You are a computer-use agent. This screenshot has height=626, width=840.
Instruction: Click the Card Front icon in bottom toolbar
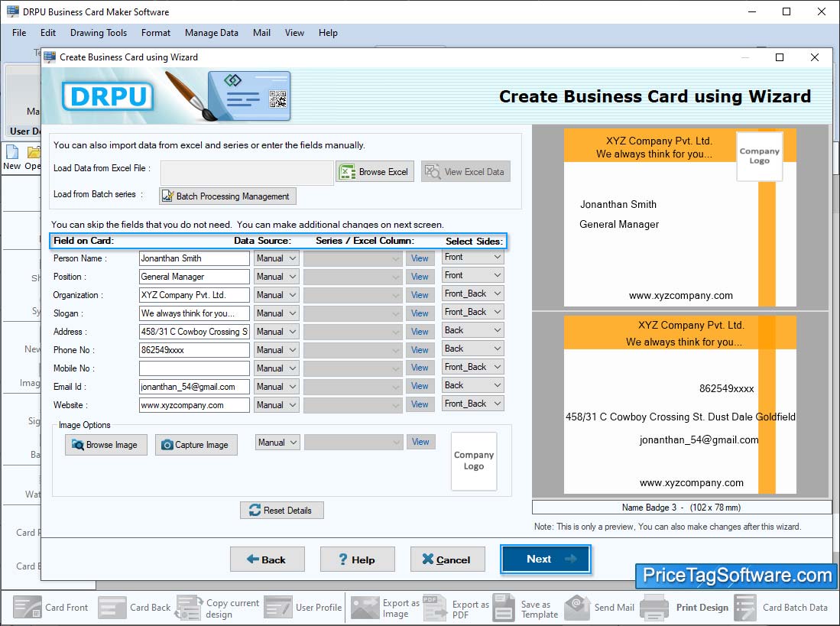[28, 607]
